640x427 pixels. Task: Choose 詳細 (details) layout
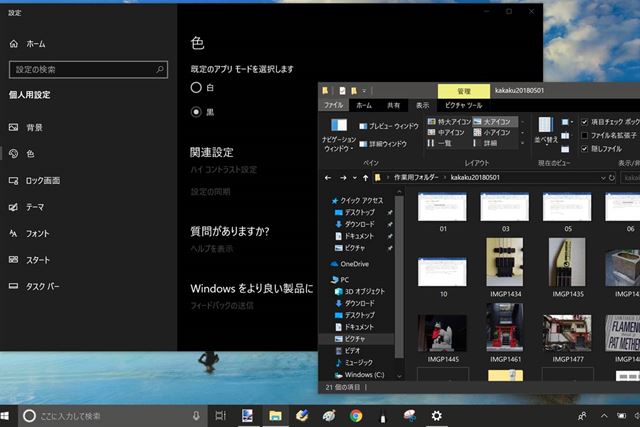485,143
